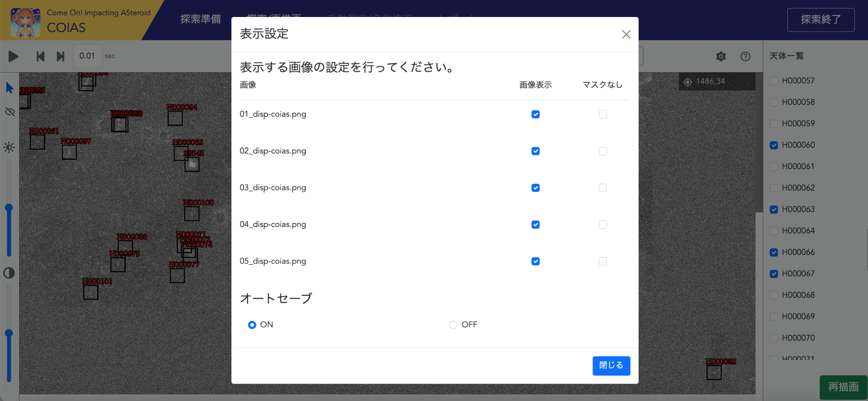Open settings gear icon
The image size is (868, 401).
(721, 56)
